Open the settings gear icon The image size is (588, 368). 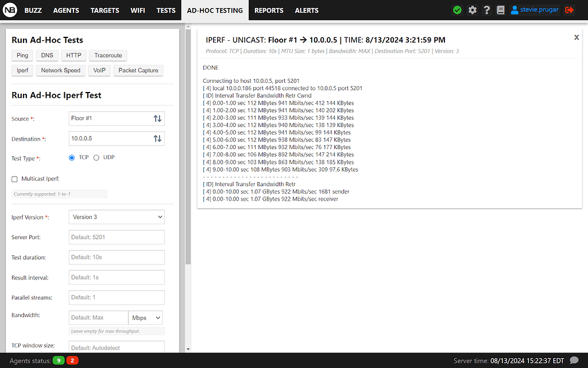click(x=472, y=10)
